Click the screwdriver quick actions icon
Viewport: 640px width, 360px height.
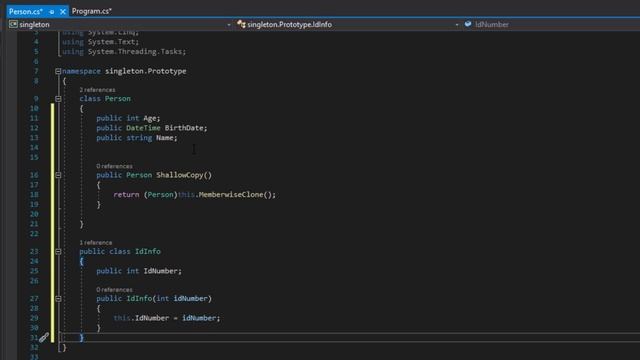[44, 338]
